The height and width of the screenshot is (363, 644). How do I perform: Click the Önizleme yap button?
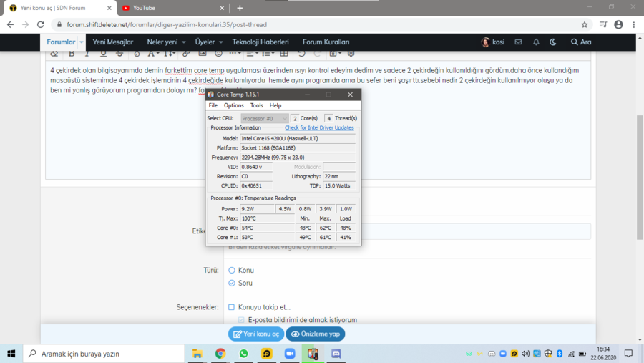click(316, 334)
